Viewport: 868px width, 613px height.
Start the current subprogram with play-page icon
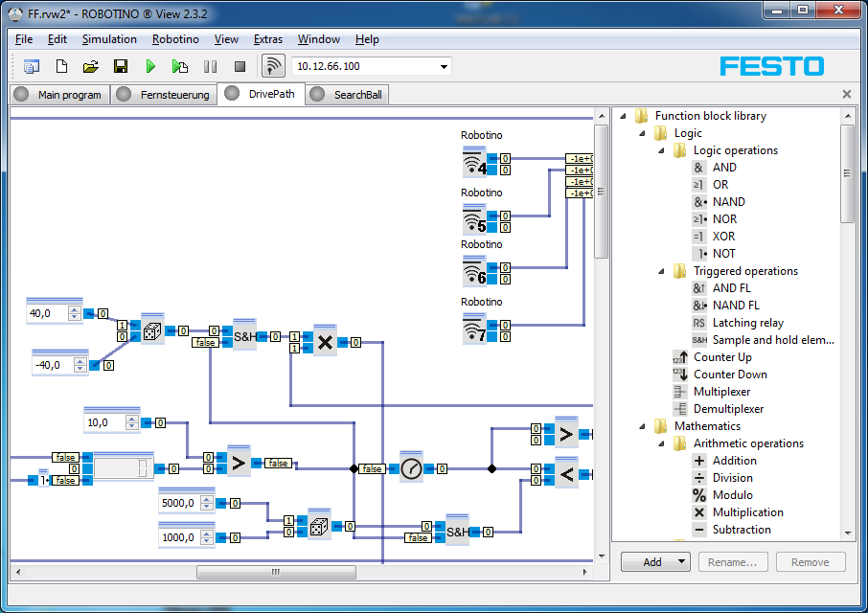180,66
